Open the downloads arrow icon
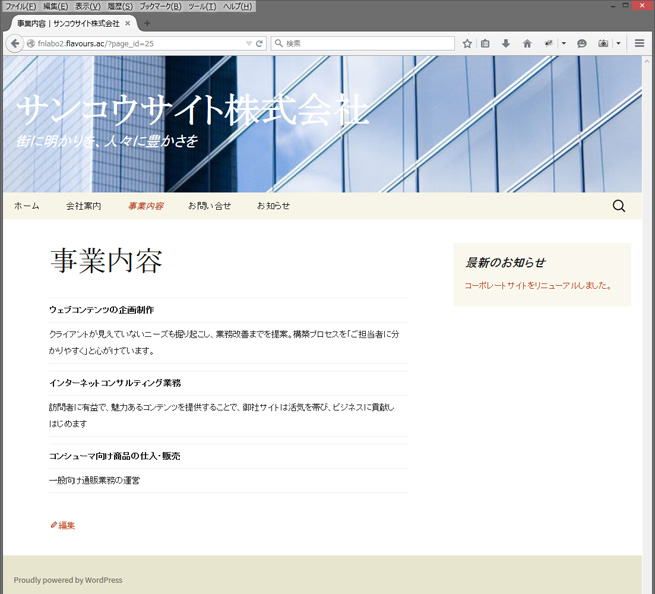655x594 pixels. click(x=506, y=44)
